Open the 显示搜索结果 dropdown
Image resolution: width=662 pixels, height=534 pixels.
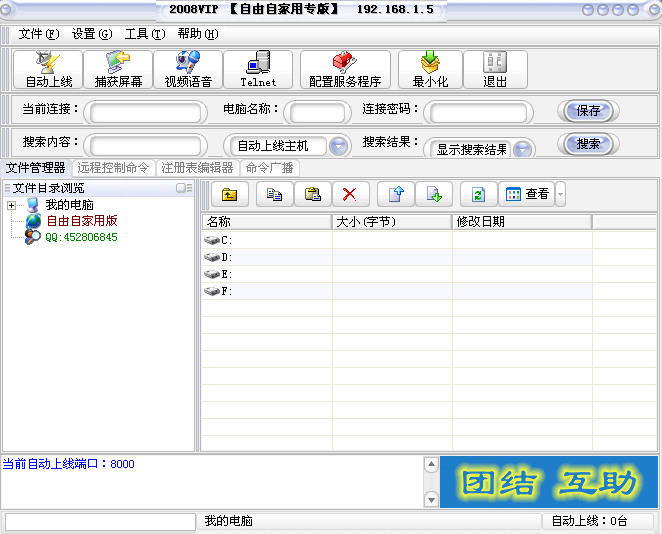click(523, 149)
